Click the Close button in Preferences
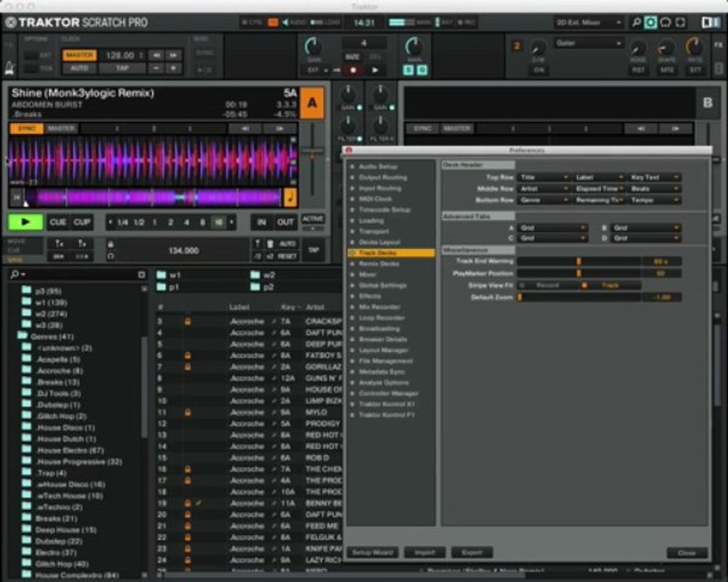 click(687, 553)
